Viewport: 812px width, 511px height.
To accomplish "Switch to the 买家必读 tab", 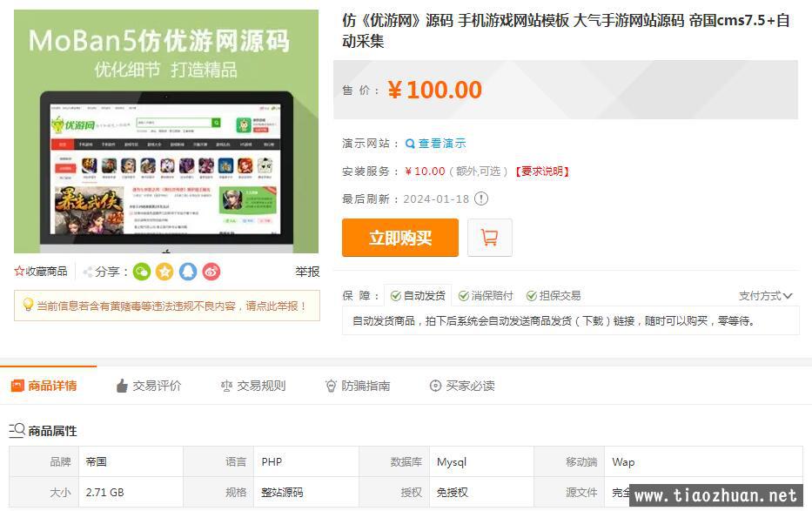I will point(462,386).
